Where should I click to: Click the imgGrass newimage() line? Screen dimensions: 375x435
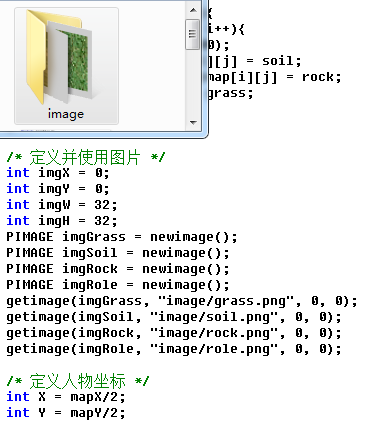(122, 237)
